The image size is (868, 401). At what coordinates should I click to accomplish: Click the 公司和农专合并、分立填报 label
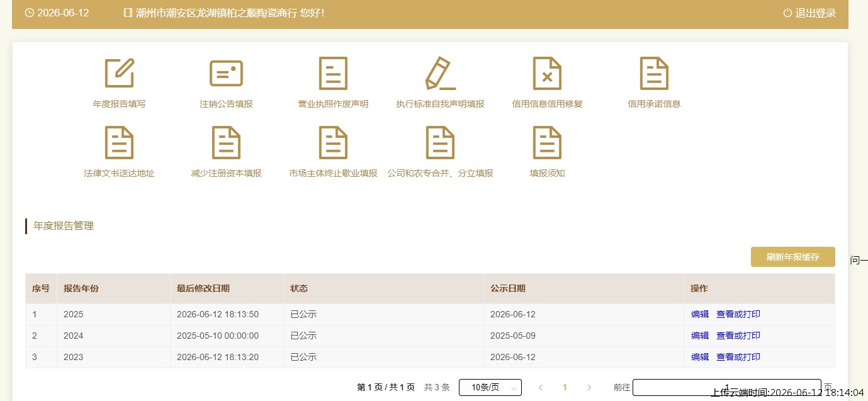point(440,173)
